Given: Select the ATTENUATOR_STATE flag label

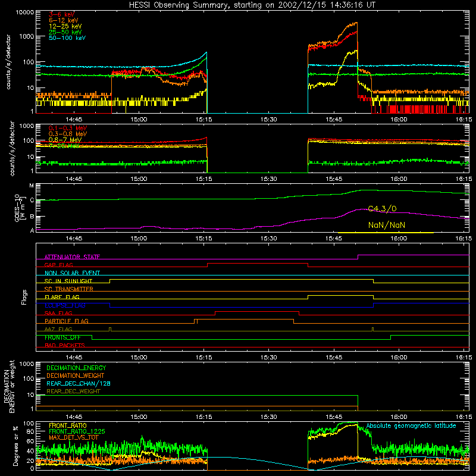Looking at the screenshot, I should point(72,257).
